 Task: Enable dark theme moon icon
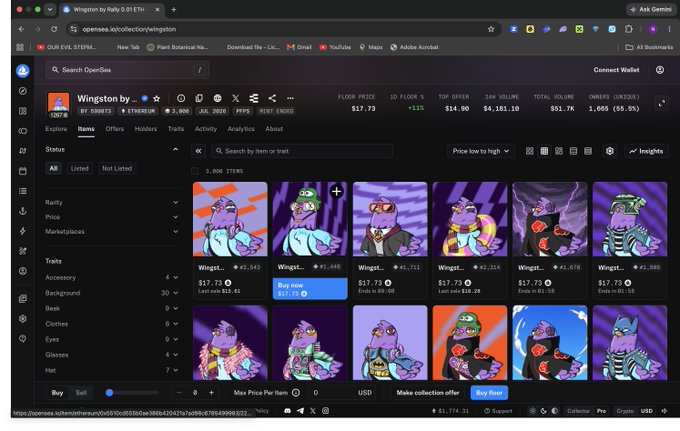(x=543, y=411)
